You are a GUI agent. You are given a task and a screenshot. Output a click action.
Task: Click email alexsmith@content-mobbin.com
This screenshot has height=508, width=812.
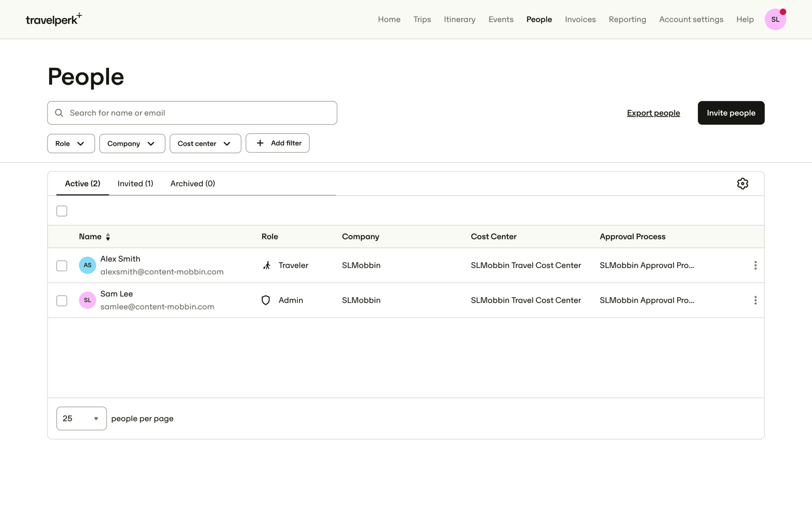point(162,272)
